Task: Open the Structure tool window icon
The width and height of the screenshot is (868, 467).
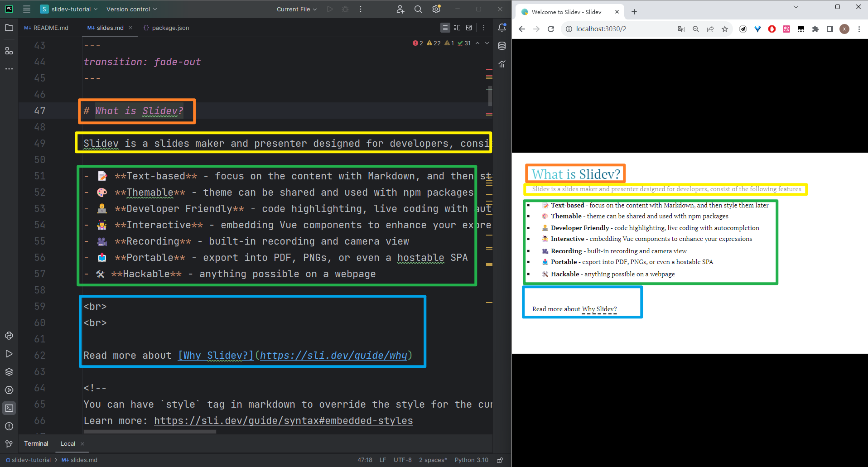Action: click(9, 51)
